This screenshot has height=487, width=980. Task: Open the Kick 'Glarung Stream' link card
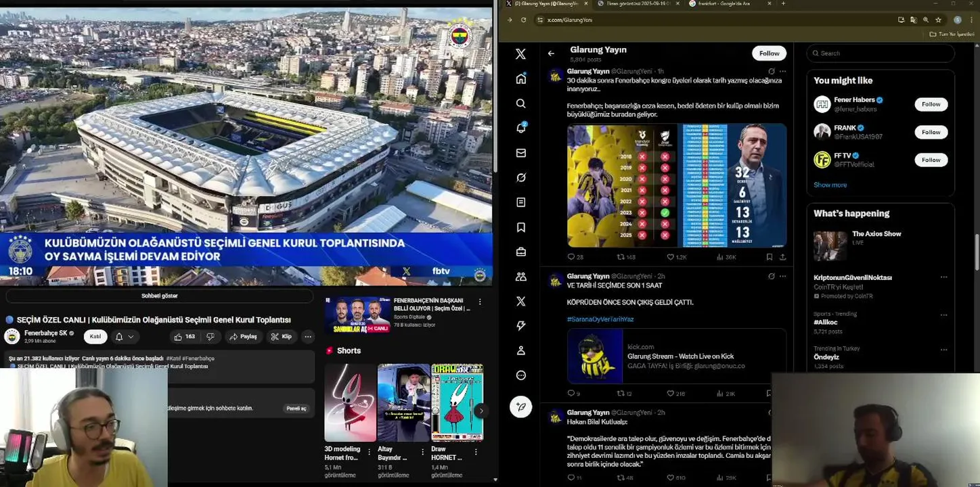tap(676, 356)
